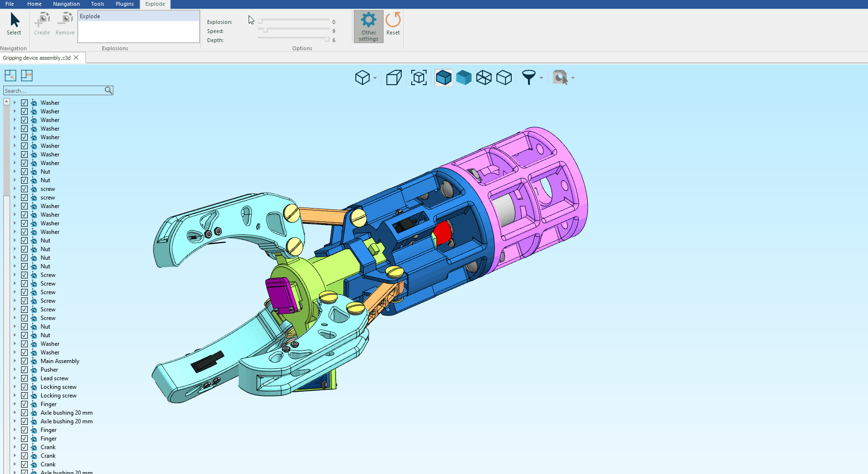Open the Navigation ribbon tab
This screenshot has height=474, width=868.
coord(66,4)
